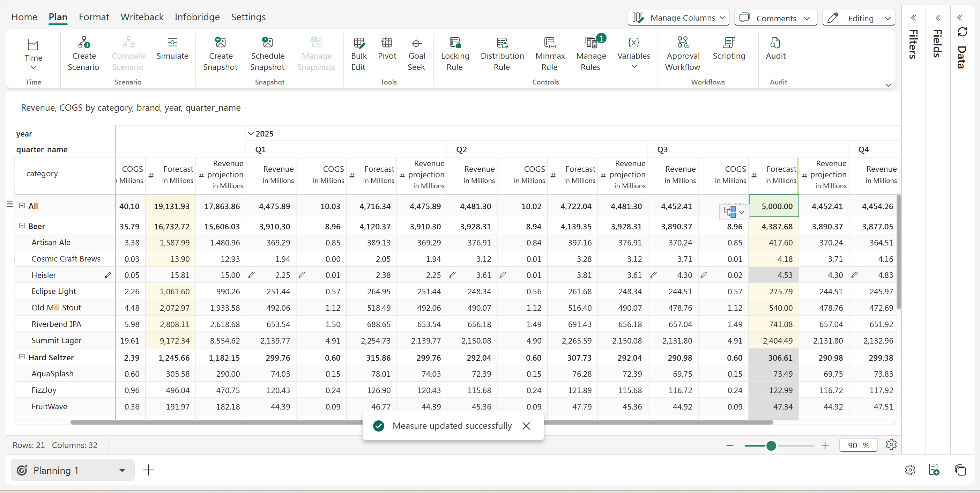Click the add new sheet plus button
Image resolution: width=980 pixels, height=493 pixels.
point(149,470)
